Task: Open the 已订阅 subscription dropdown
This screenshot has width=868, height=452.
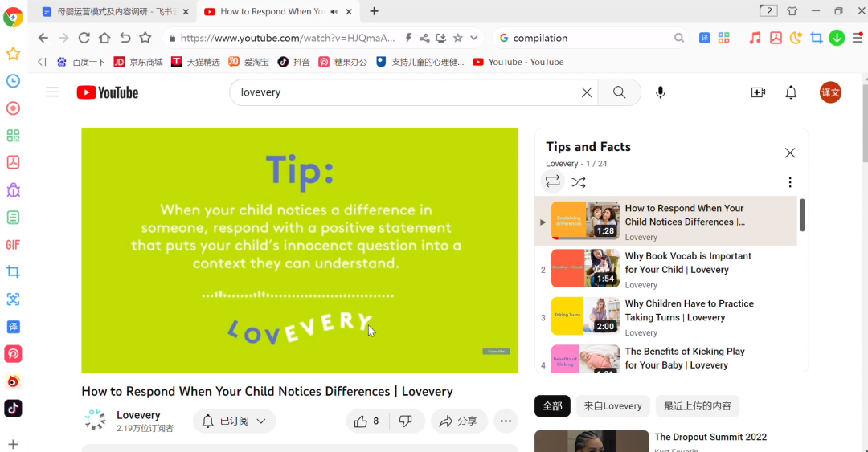Action: 234,421
